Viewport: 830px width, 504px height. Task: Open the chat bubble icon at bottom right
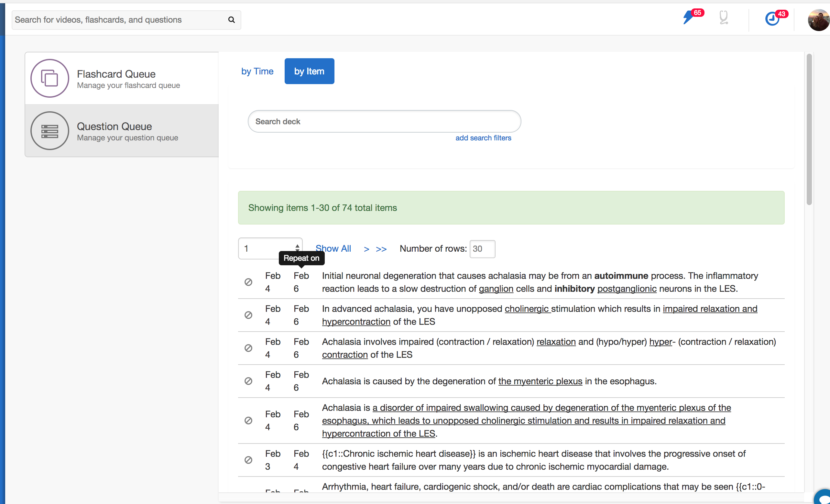point(823,498)
